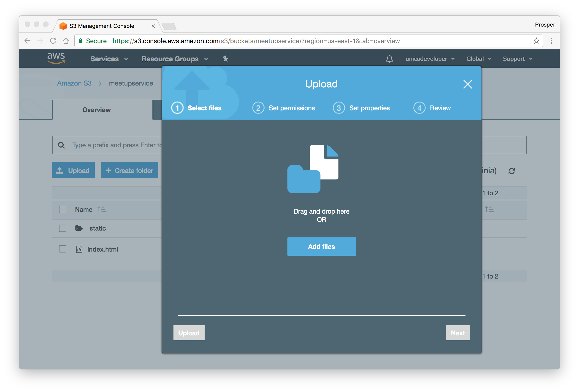Open the Global region dropdown
The width and height of the screenshot is (579, 392).
coord(479,59)
